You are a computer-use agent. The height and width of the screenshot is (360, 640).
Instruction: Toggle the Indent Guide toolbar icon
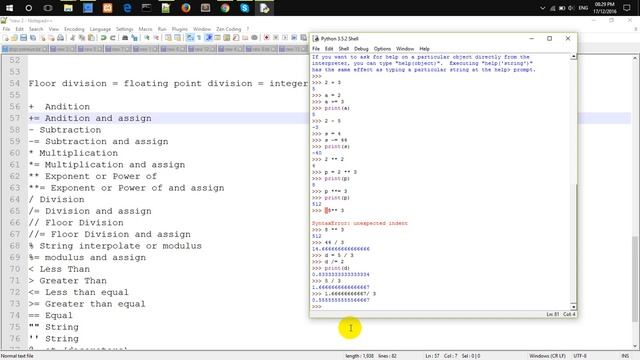coord(209,38)
